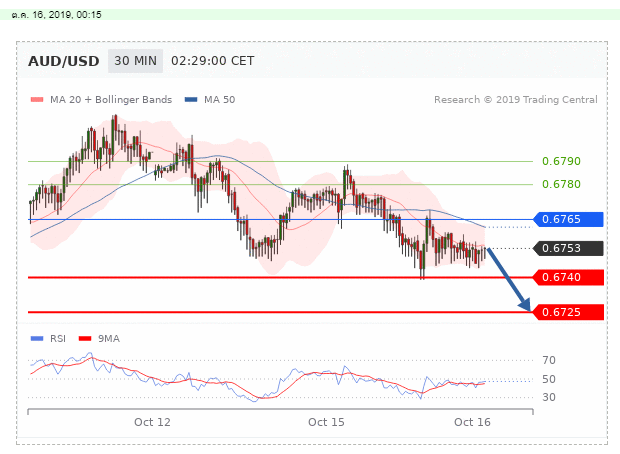Click the RSI 30 level label
This screenshot has height=454, width=620.
549,397
